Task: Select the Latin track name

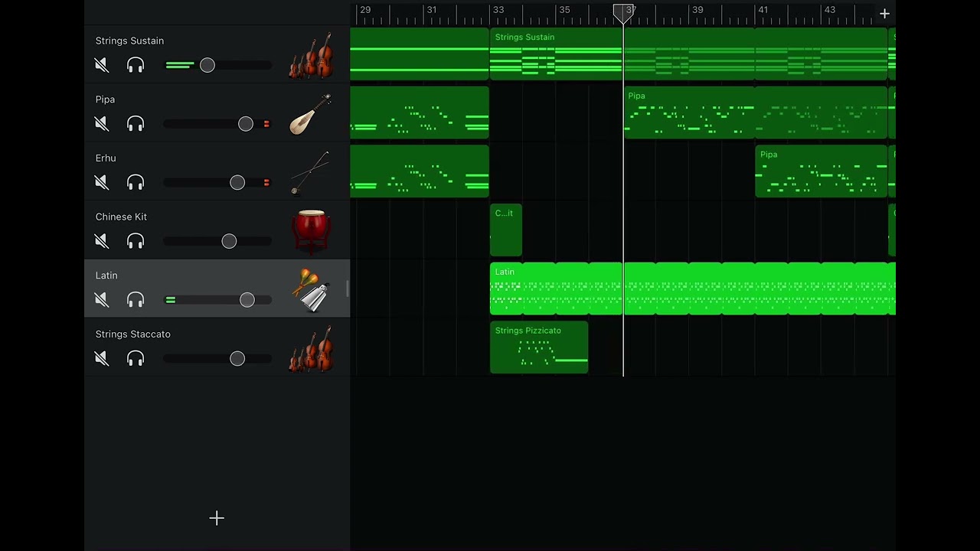Action: [106, 275]
